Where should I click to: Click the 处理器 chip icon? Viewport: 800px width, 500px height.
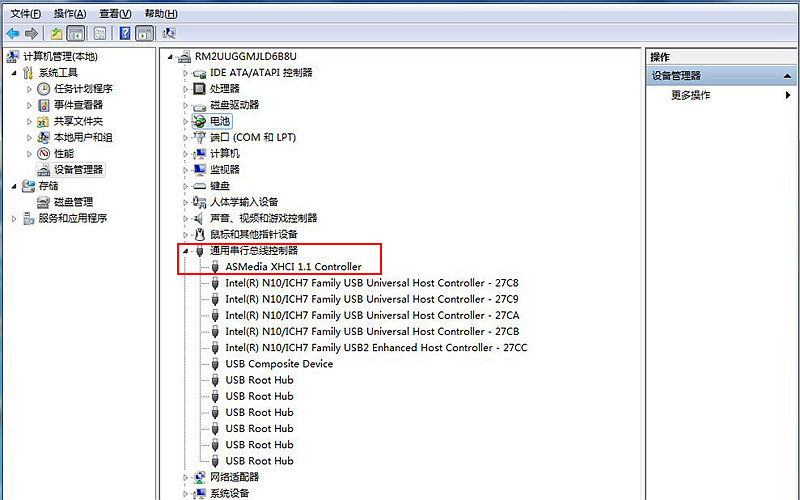pyautogui.click(x=199, y=89)
